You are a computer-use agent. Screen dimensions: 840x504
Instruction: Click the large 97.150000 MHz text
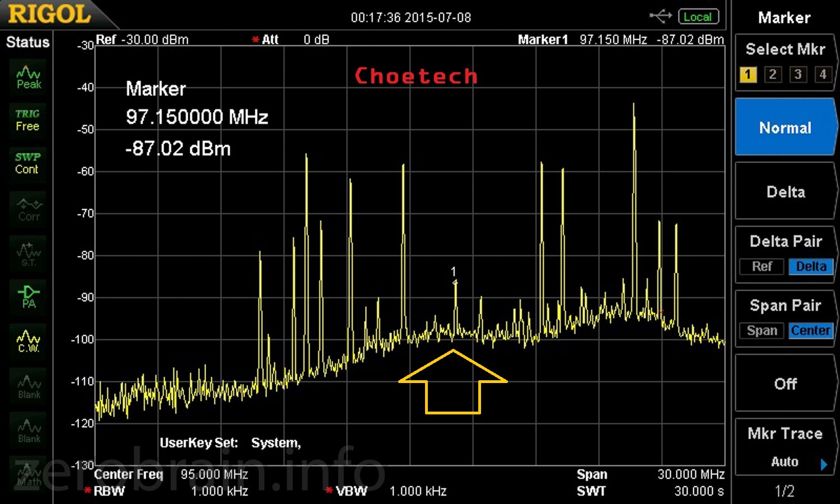(197, 117)
